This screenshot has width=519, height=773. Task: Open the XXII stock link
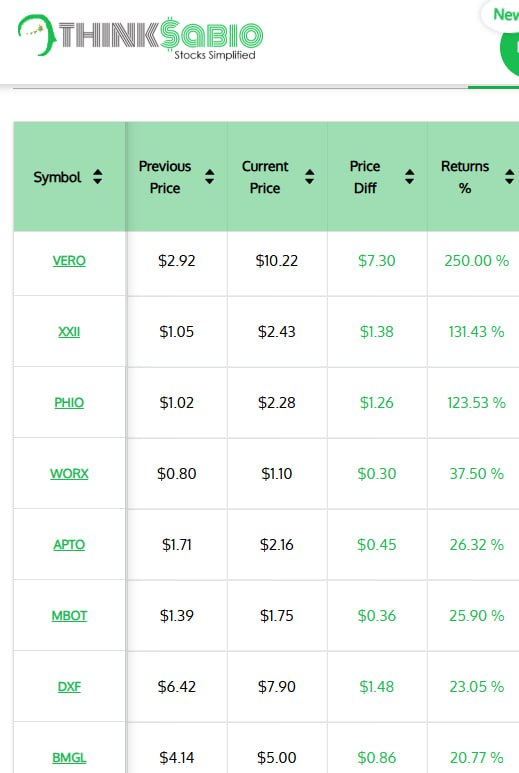[x=69, y=331]
